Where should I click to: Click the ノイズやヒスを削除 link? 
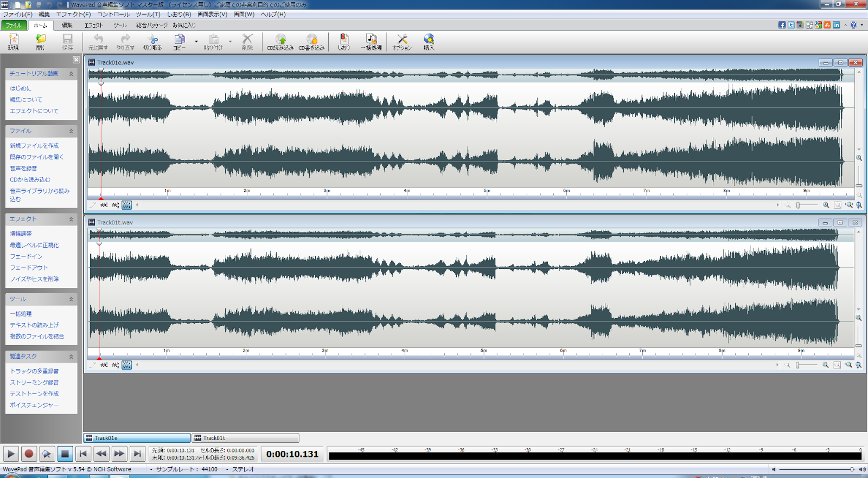[34, 279]
